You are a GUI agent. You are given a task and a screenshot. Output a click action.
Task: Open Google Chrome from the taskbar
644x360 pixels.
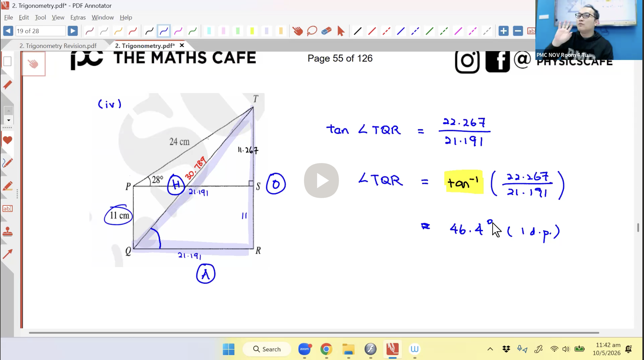click(326, 349)
